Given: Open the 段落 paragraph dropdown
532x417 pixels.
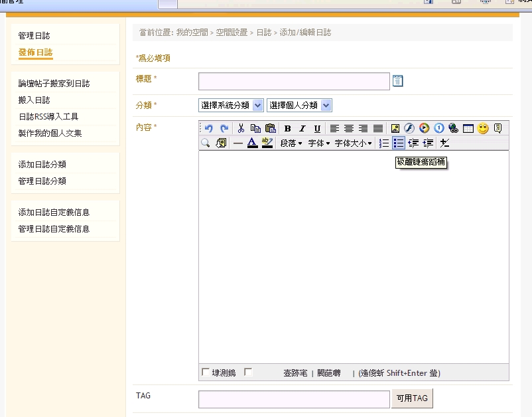Looking at the screenshot, I should (x=291, y=143).
